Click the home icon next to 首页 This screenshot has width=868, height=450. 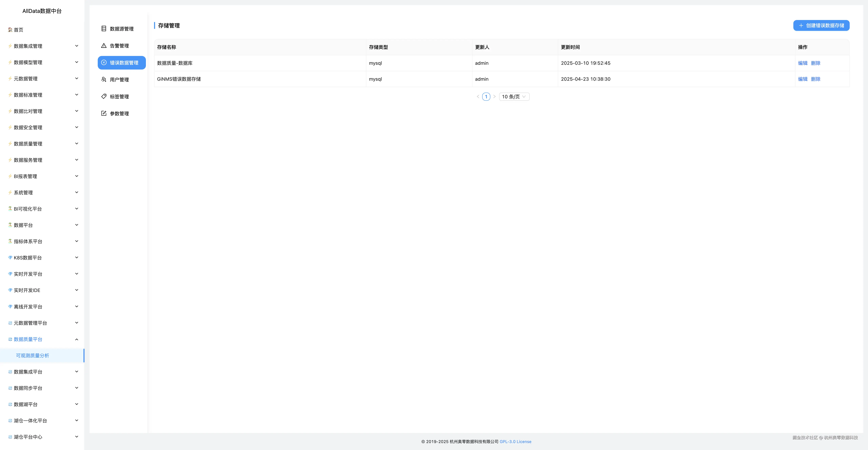(10, 30)
